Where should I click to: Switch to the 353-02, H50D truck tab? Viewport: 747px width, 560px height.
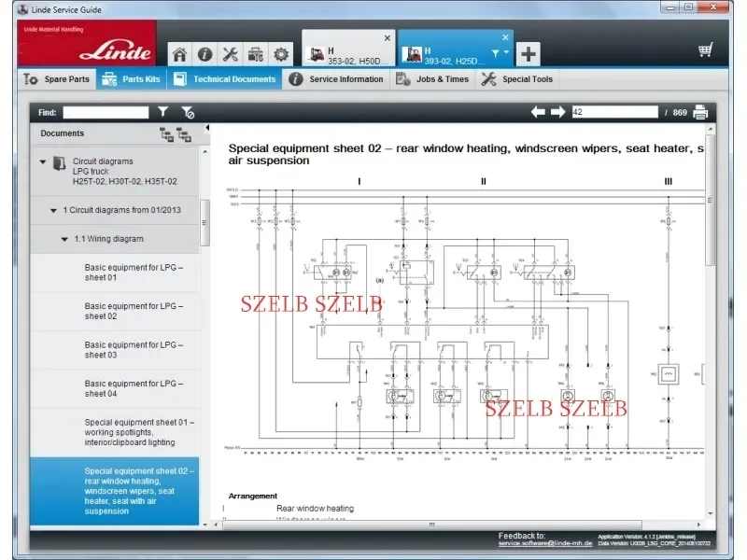tap(349, 49)
